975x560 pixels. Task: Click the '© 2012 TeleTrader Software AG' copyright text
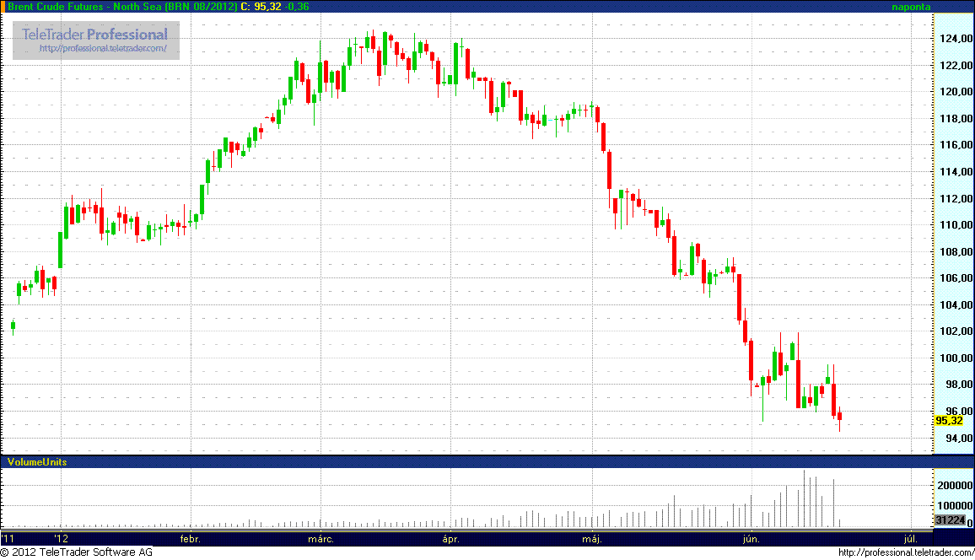click(x=77, y=552)
